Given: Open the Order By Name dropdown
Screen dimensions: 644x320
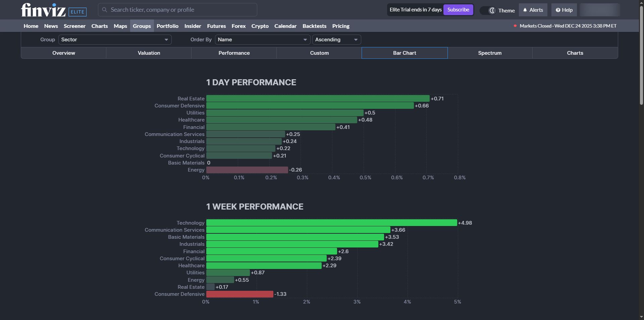Looking at the screenshot, I should [262, 40].
